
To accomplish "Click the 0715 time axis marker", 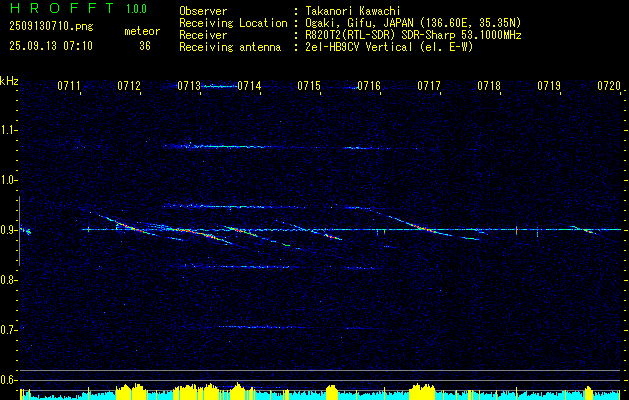I will click(309, 86).
